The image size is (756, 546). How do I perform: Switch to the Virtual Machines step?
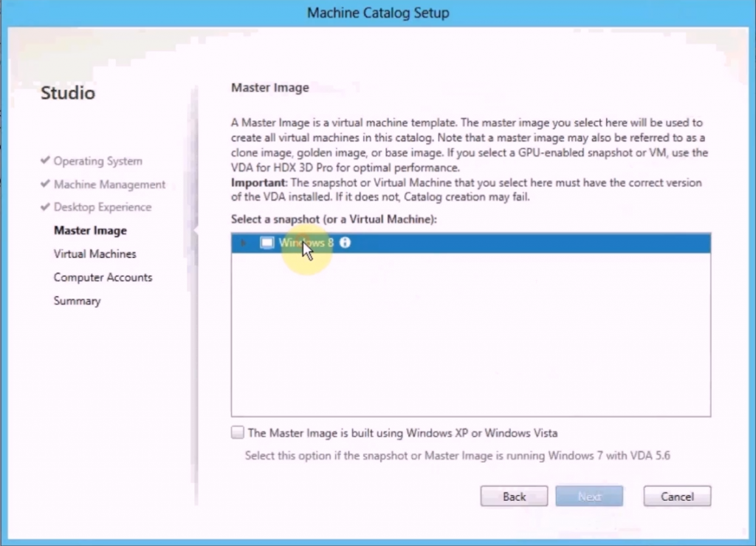pyautogui.click(x=94, y=254)
